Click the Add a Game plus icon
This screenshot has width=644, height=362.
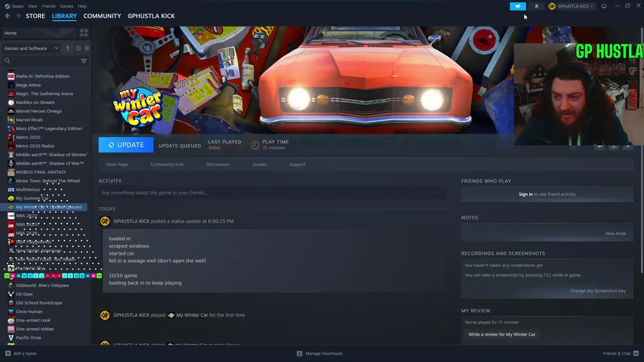click(x=8, y=353)
